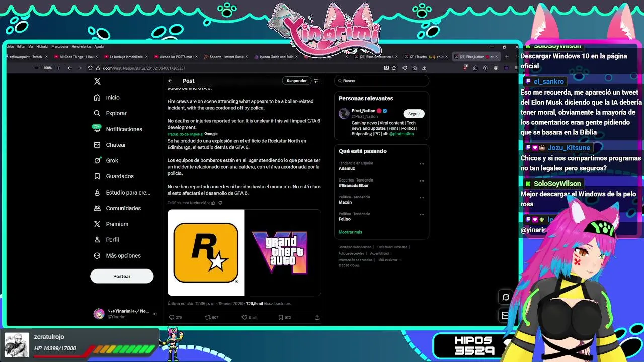The height and width of the screenshot is (362, 644).
Task: Expand Más opciones in the sidebar
Action: tap(117, 256)
